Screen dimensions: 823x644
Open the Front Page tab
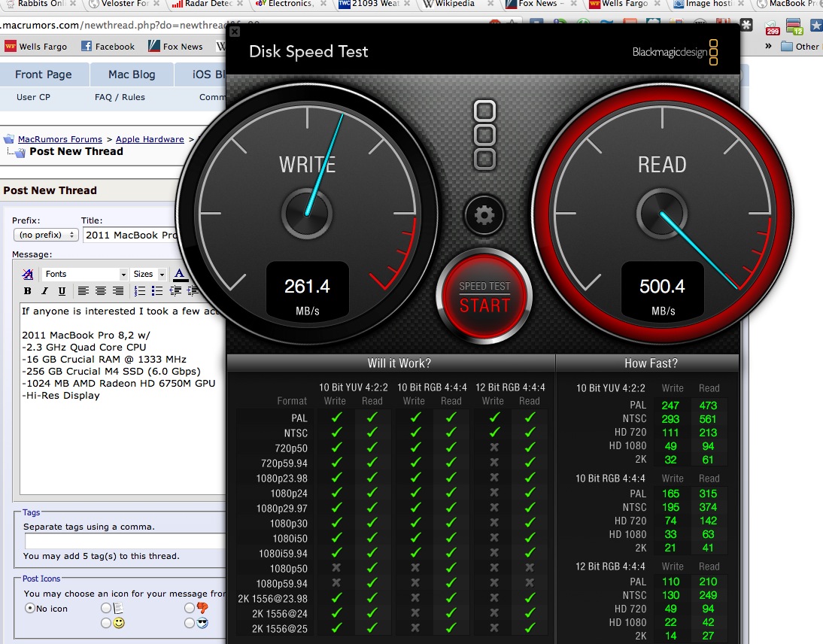(x=44, y=74)
